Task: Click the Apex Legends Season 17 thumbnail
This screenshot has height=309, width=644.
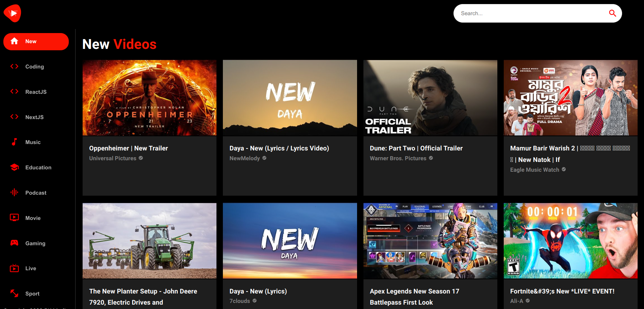Action: pos(430,241)
